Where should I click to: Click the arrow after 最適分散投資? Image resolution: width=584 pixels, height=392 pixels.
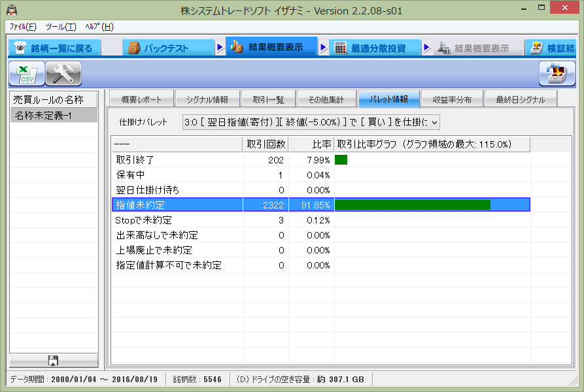427,48
